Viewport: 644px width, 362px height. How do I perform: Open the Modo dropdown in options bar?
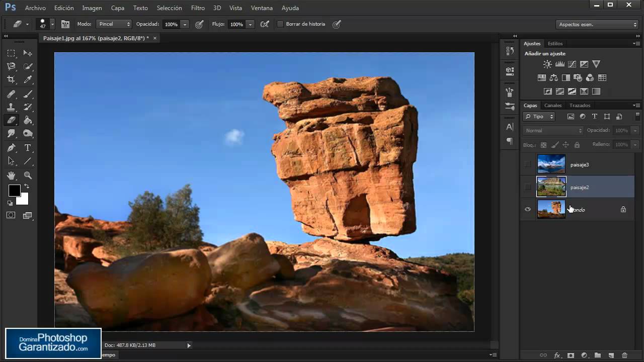click(114, 24)
